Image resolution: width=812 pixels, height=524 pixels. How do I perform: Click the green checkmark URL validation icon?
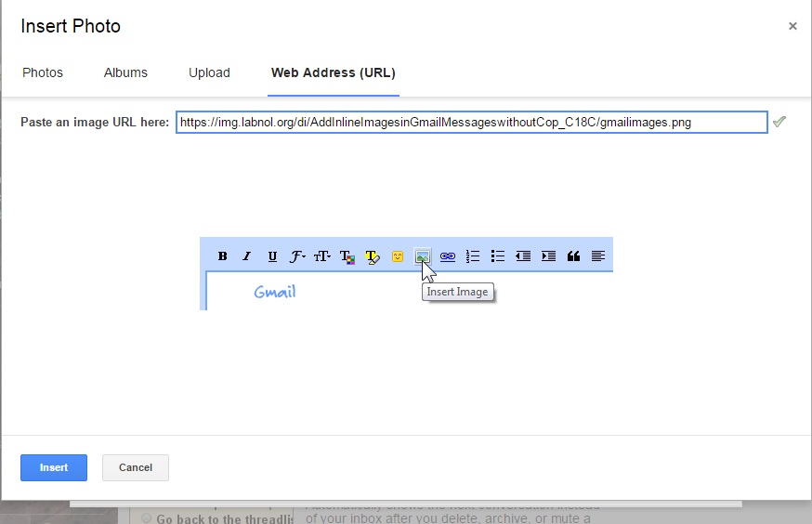(779, 122)
